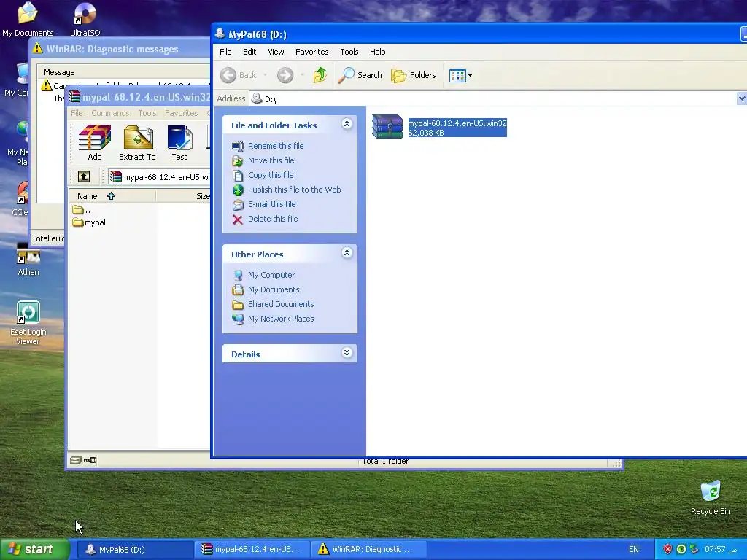Screen dimensions: 747x560
Task: Open My Network Places from Other Places
Action: pos(281,319)
